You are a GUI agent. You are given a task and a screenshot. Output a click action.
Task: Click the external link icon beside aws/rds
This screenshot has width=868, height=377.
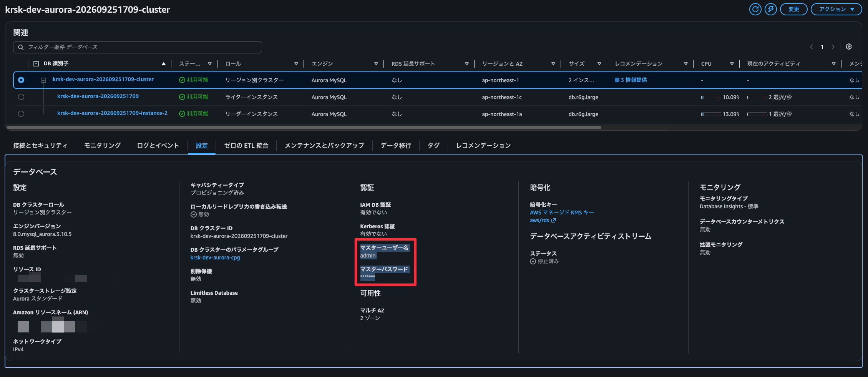pos(554,220)
